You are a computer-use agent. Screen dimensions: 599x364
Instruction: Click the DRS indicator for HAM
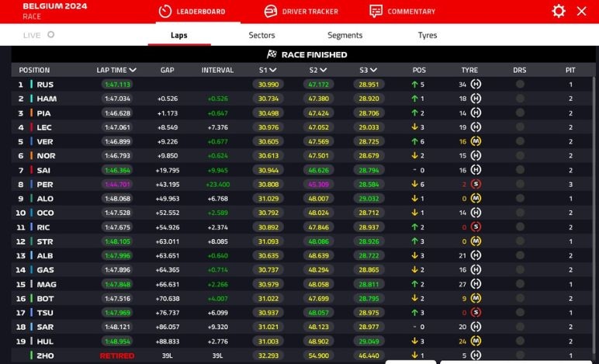point(520,99)
